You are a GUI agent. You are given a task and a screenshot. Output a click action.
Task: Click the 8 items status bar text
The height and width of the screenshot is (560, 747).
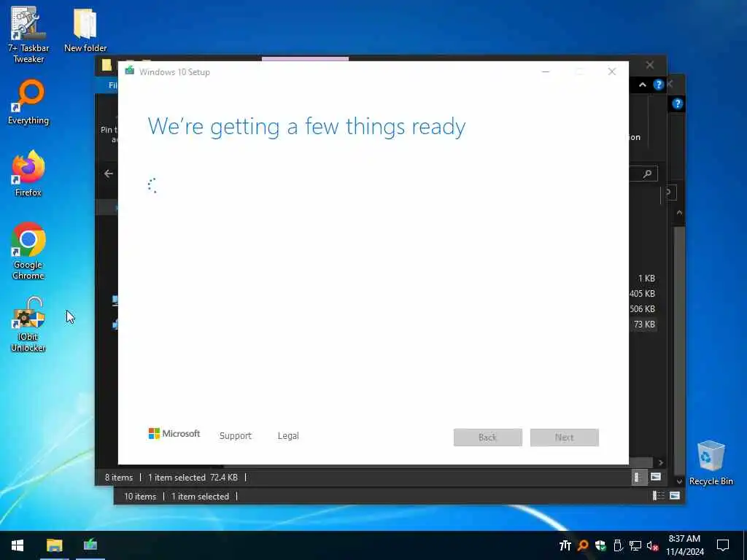(119, 477)
